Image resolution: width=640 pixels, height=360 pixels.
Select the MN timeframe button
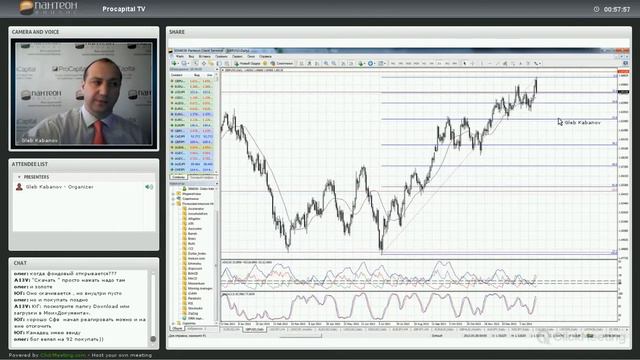pos(455,63)
